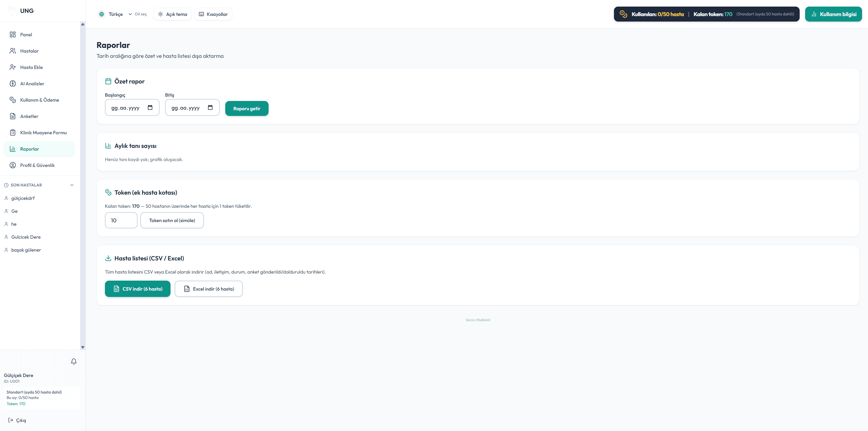The image size is (868, 431).
Task: Click the Çıkış logout link
Action: [17, 420]
